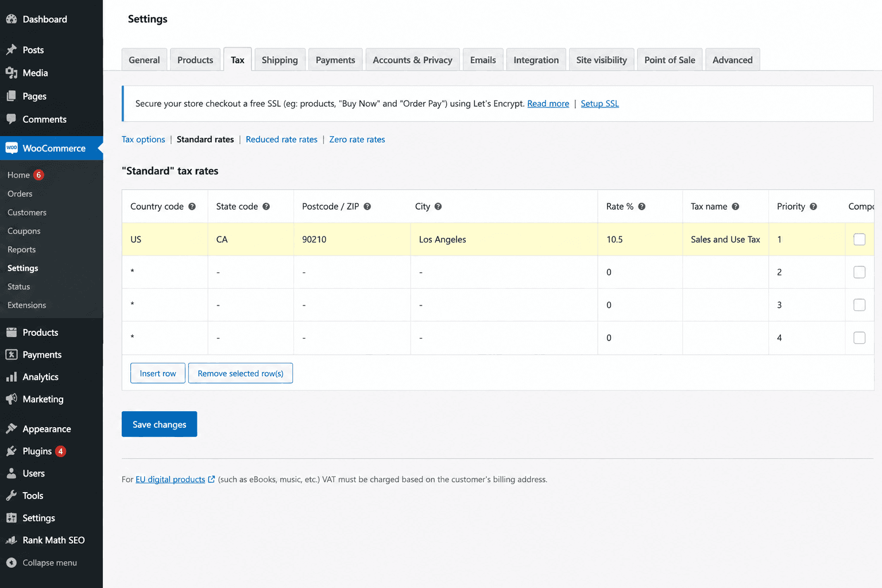The image size is (882, 588).
Task: Toggle compound checkbox for priority 3 row
Action: click(859, 304)
